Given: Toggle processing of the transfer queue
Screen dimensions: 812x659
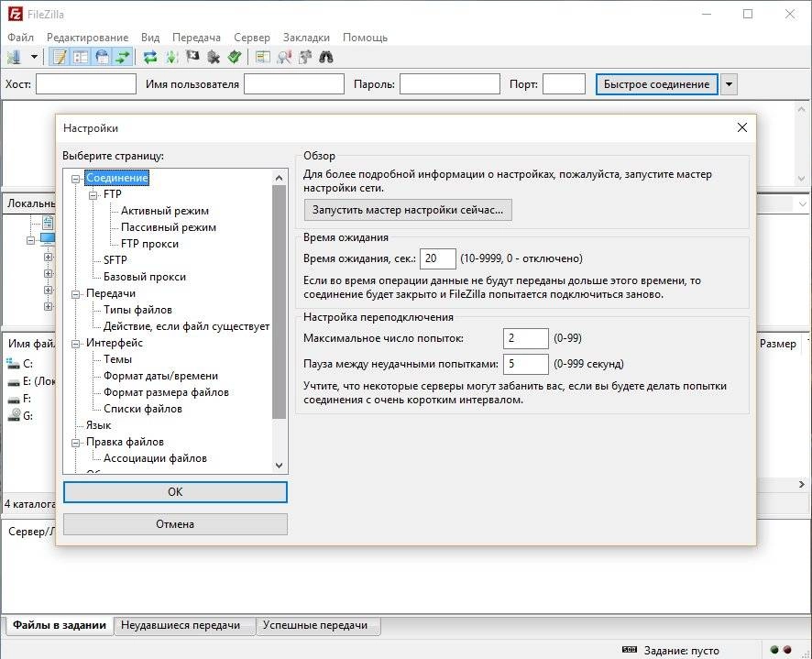Looking at the screenshot, I should point(171,57).
